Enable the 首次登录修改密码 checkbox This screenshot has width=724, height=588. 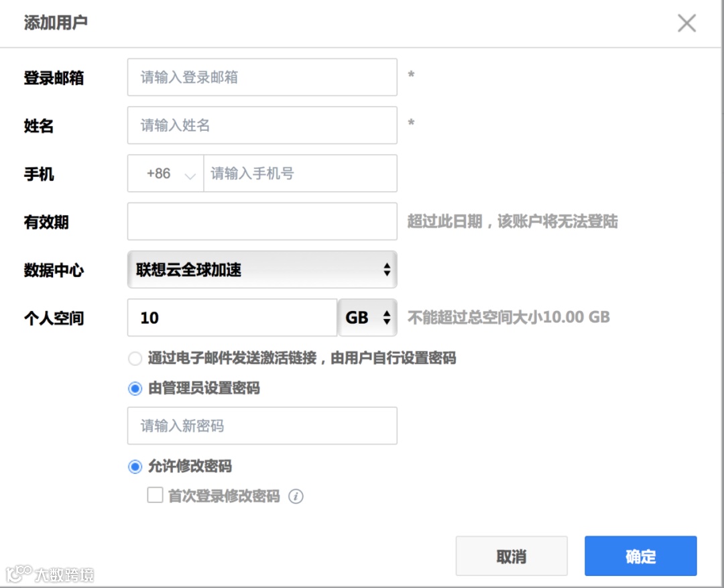[155, 495]
